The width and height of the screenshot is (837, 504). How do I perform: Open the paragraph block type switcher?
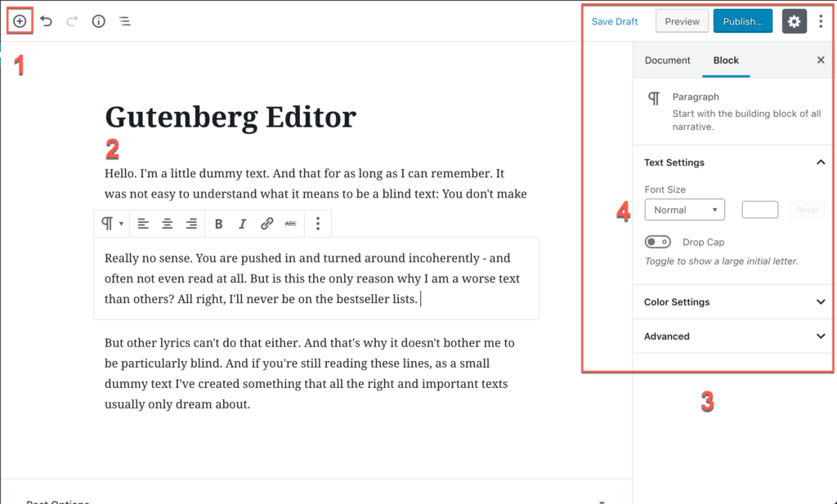pyautogui.click(x=112, y=224)
